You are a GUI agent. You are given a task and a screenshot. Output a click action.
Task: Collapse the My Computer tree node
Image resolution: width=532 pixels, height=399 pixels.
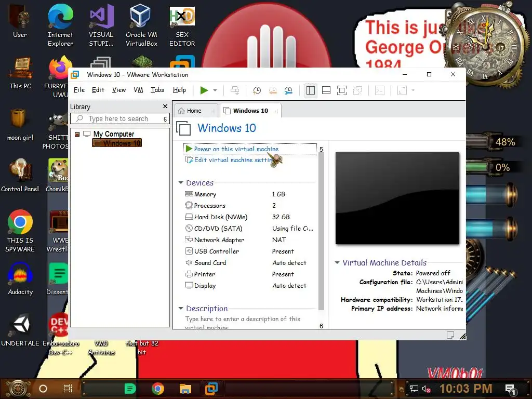[77, 134]
